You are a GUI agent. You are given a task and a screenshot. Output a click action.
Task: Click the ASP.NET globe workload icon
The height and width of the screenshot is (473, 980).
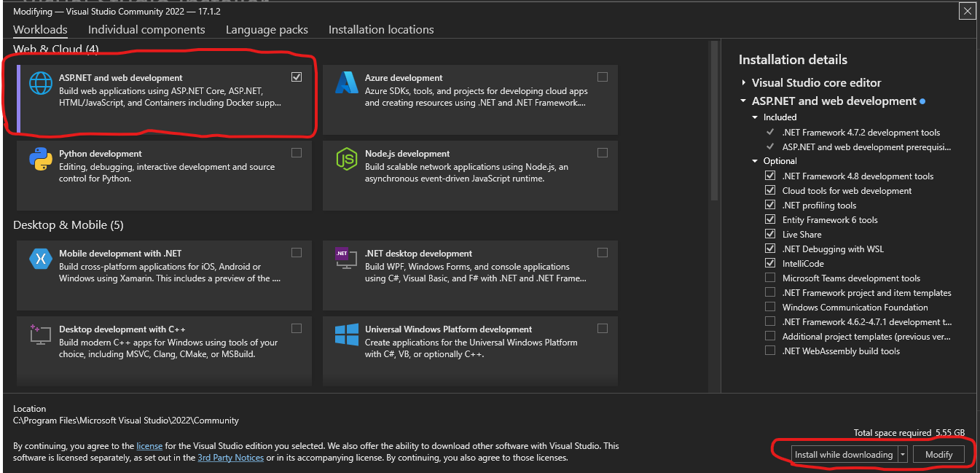[x=41, y=83]
